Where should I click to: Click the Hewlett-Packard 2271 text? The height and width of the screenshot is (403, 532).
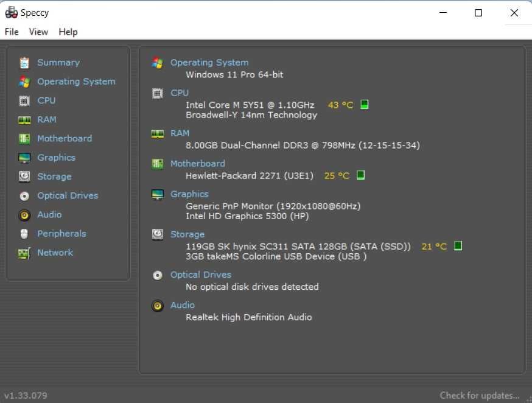250,176
